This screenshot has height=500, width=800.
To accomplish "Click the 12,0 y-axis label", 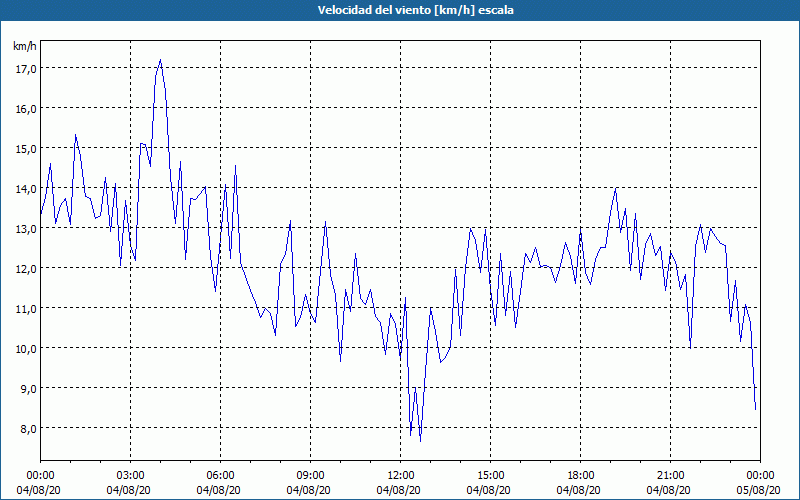I will 26,268.
